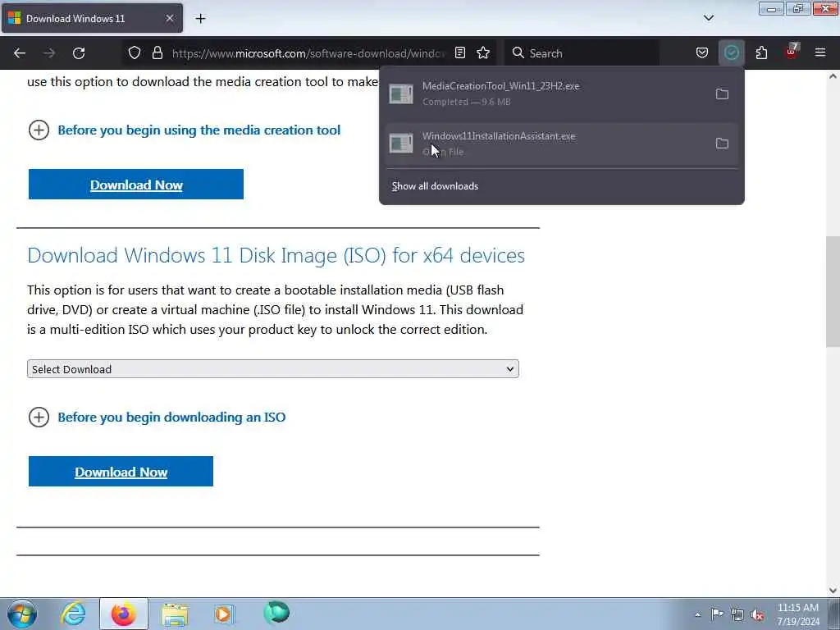Viewport: 840px width, 630px height.
Task: Show MediaCreationTool_Win11_23H2.exe in folder
Action: [x=722, y=94]
